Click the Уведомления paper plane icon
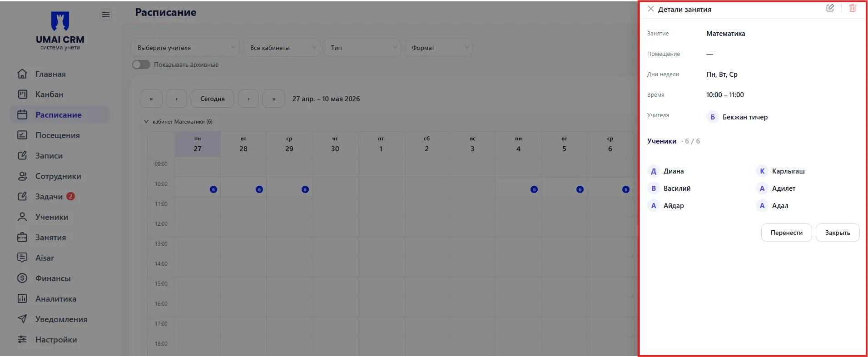The image size is (868, 357). (22, 319)
